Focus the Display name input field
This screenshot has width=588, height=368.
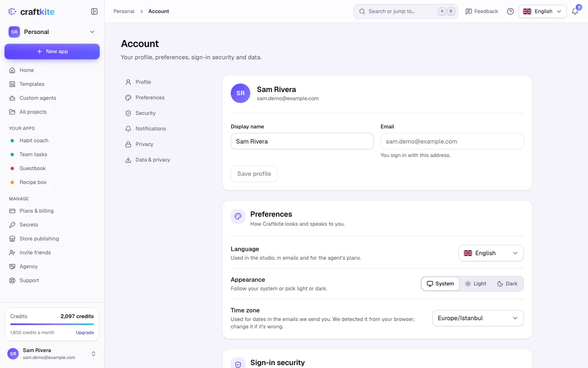click(x=302, y=141)
